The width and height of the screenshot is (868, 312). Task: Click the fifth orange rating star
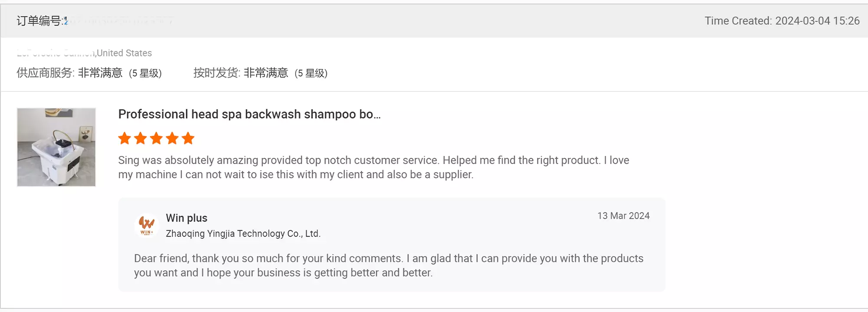click(188, 139)
